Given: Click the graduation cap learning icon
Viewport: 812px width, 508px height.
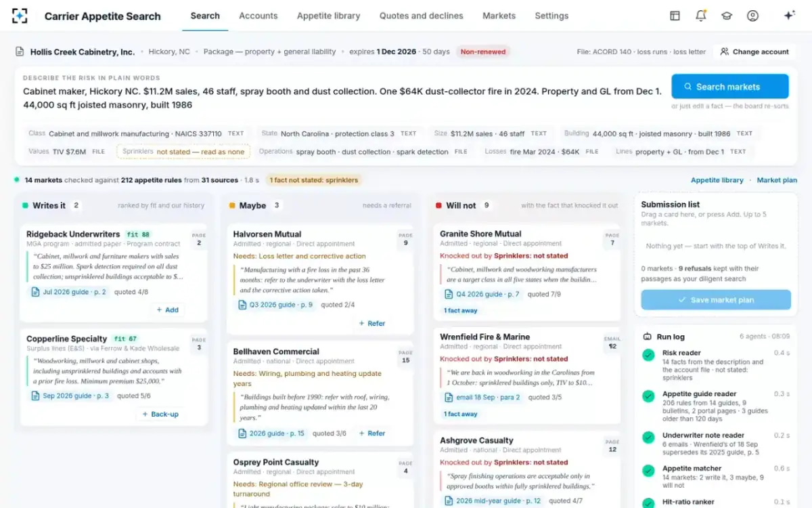Looking at the screenshot, I should point(727,16).
